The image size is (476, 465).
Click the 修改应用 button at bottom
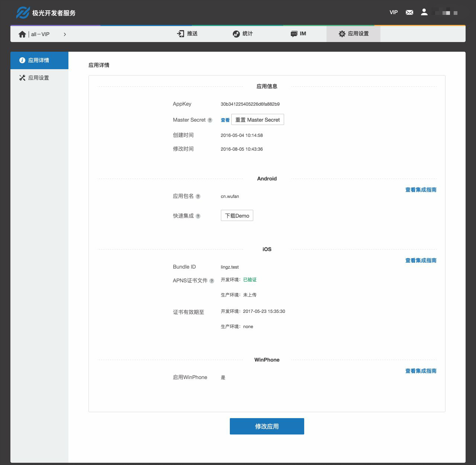pos(267,426)
